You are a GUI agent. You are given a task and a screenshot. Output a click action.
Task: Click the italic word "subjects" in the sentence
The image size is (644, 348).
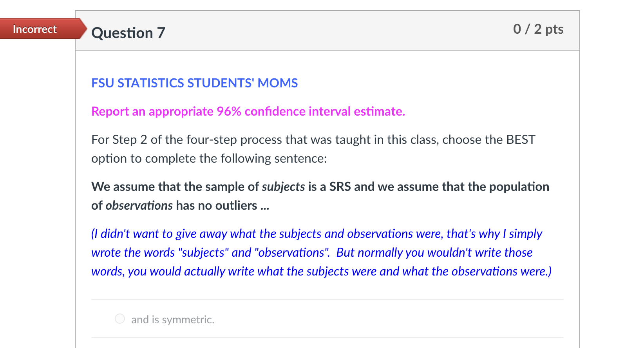click(284, 187)
